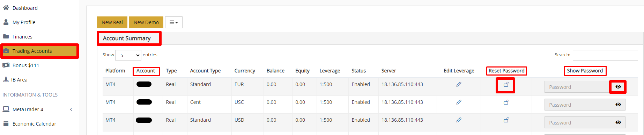This screenshot has height=135, width=644.
Task: Show password for the USD account row
Action: (618, 122)
